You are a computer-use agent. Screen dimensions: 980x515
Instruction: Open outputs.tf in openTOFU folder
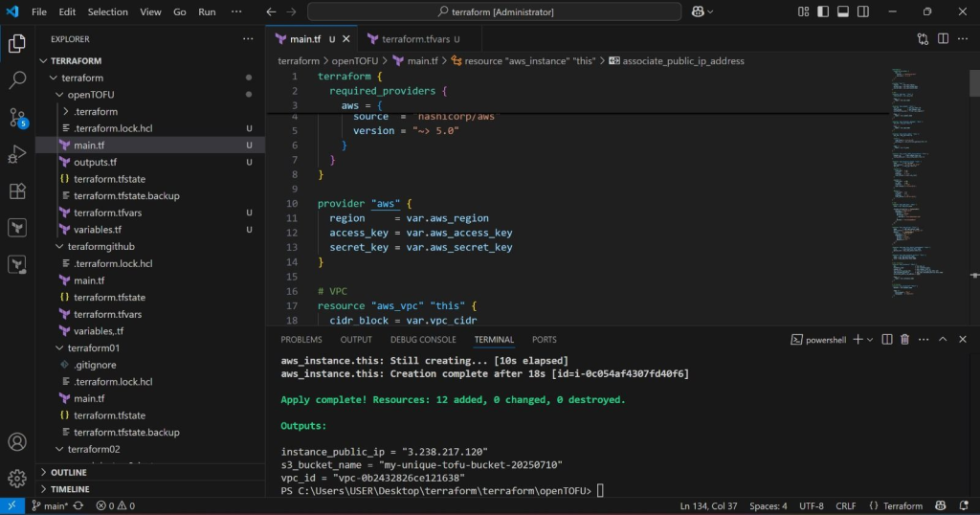pyautogui.click(x=150, y=162)
